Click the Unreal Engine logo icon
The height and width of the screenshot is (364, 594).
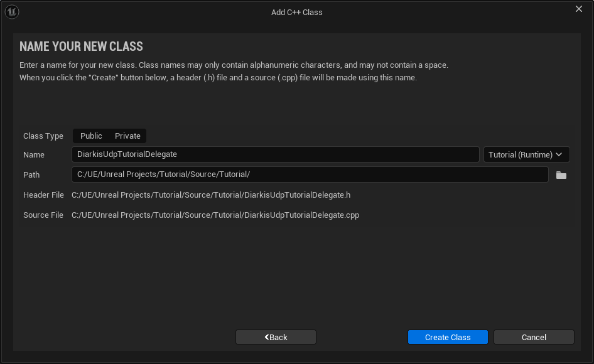coord(12,12)
